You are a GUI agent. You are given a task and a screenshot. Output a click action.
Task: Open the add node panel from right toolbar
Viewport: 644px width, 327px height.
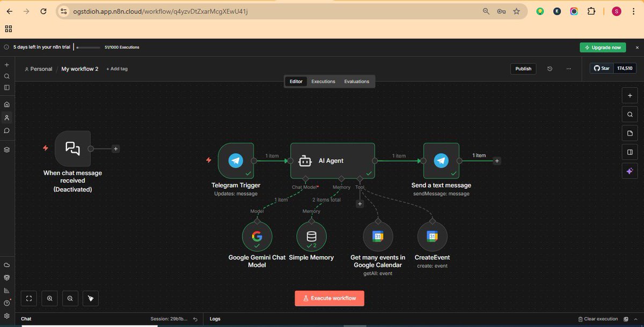point(630,95)
